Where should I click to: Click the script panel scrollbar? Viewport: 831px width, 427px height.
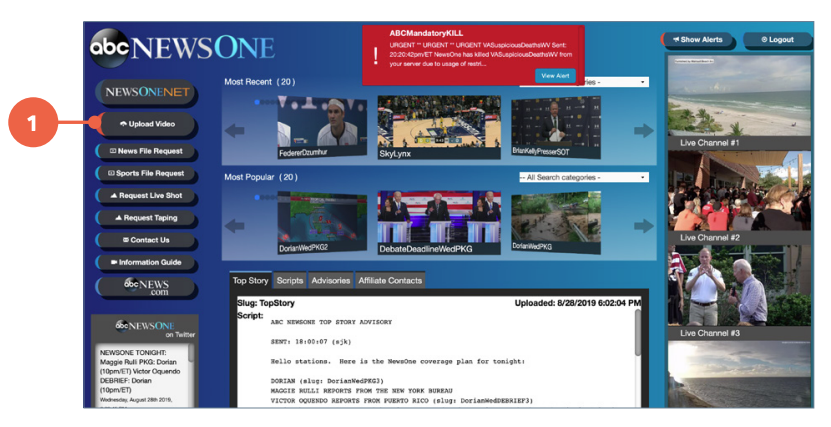coord(638,333)
